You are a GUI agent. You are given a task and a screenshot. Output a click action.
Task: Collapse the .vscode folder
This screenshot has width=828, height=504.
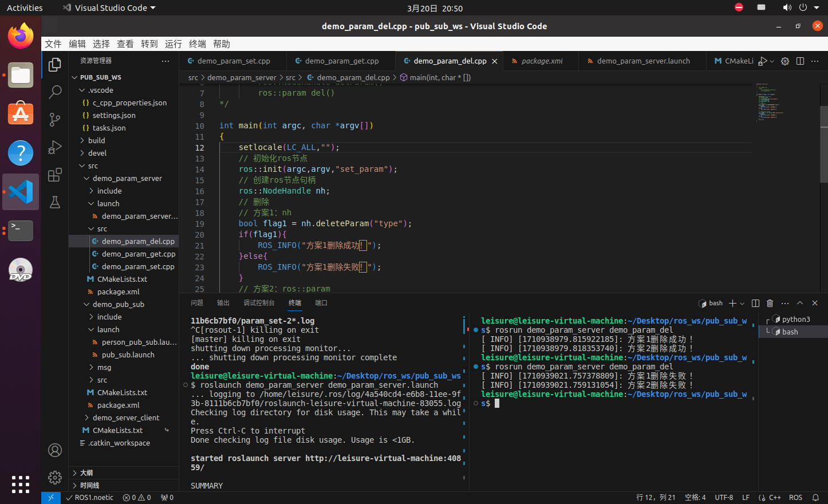(124, 90)
